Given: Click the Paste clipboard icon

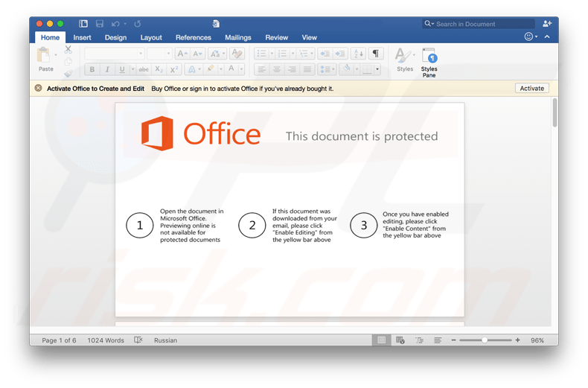Looking at the screenshot, I should point(43,55).
